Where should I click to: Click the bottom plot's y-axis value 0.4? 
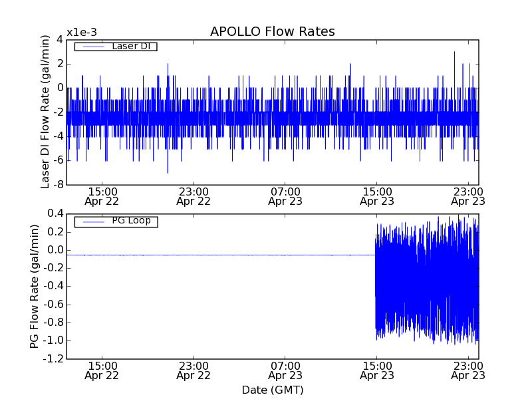55,213
